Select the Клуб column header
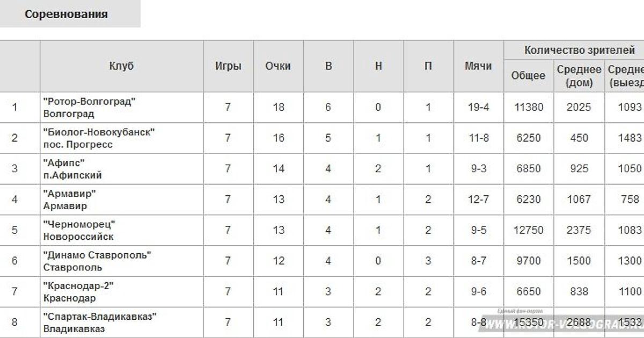The width and height of the screenshot is (644, 338). (x=121, y=66)
